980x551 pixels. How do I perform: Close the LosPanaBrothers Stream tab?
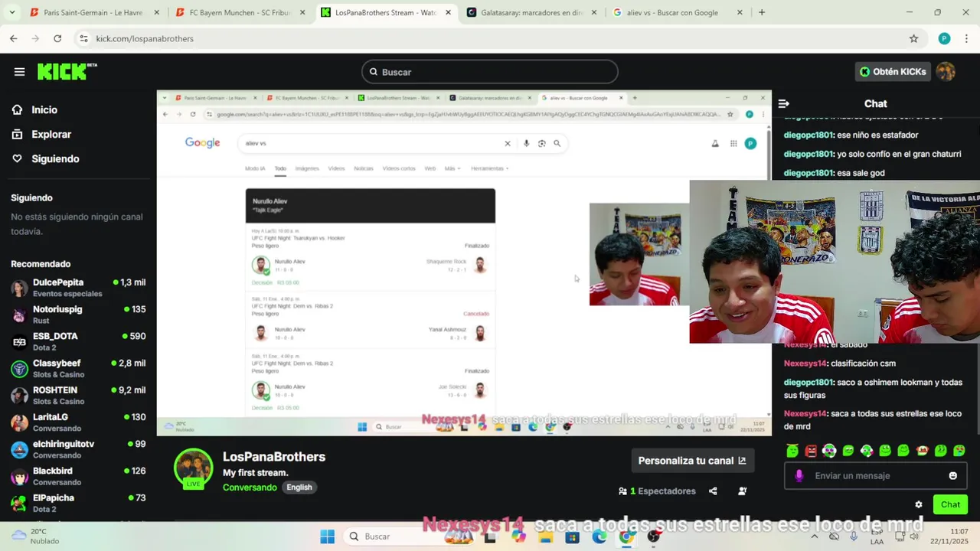point(448,12)
